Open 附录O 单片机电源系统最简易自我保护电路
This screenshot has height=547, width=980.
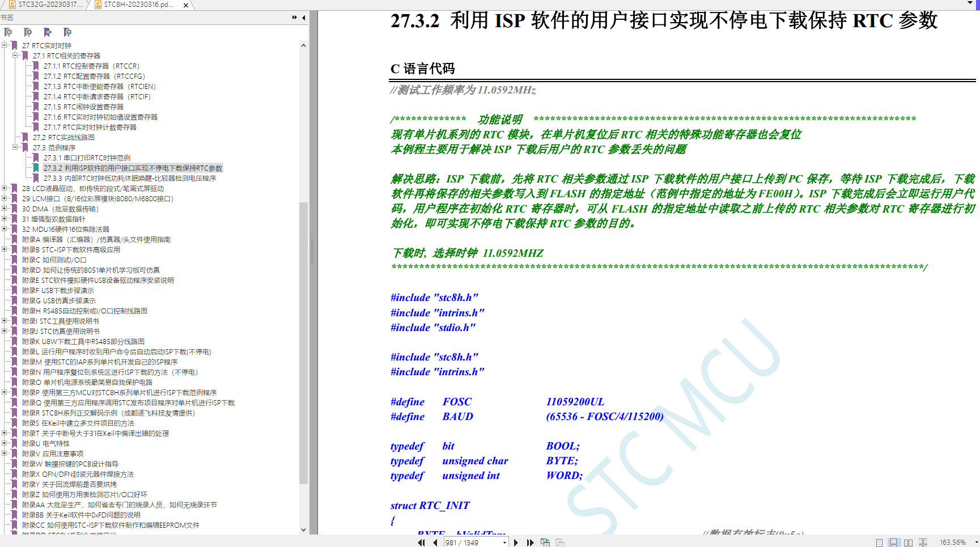(87, 382)
